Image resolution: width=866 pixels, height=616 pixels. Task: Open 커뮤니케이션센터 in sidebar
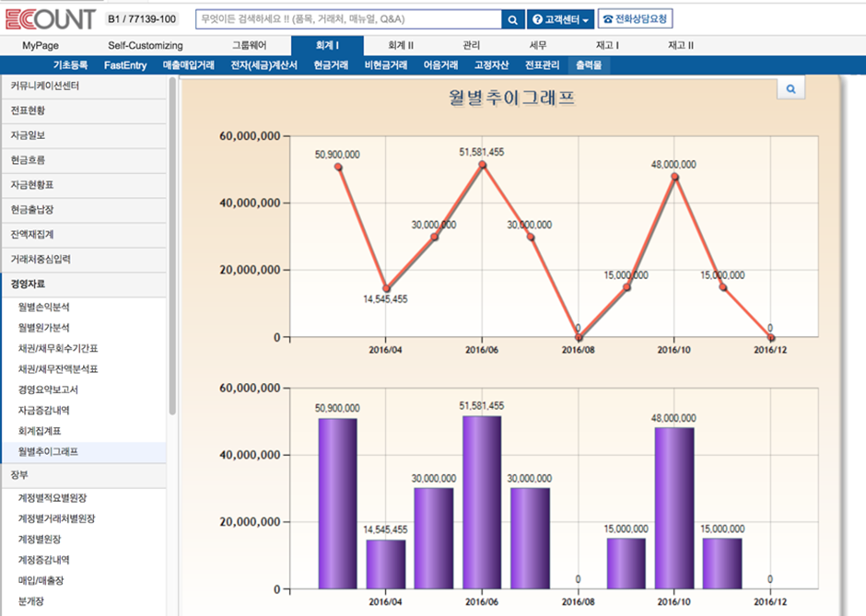tap(84, 86)
